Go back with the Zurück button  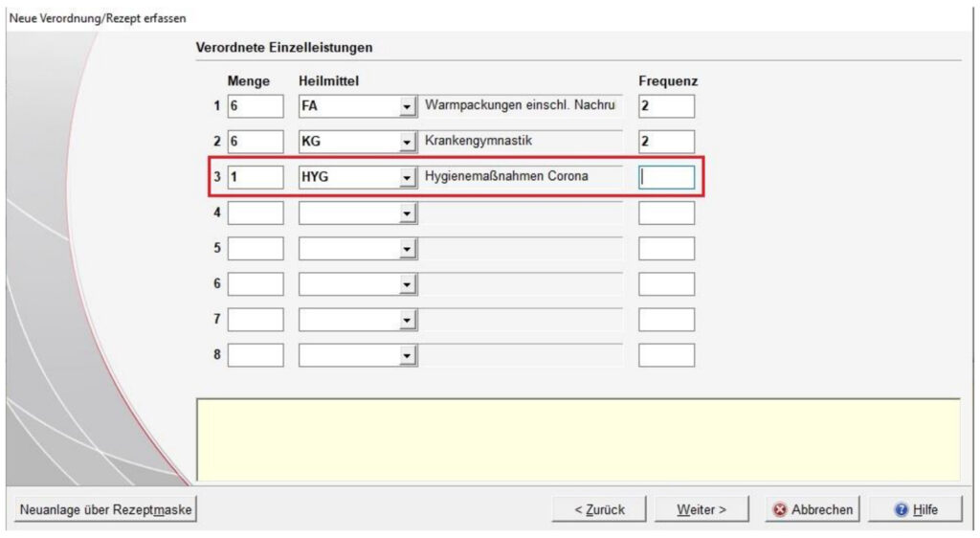[x=599, y=509]
